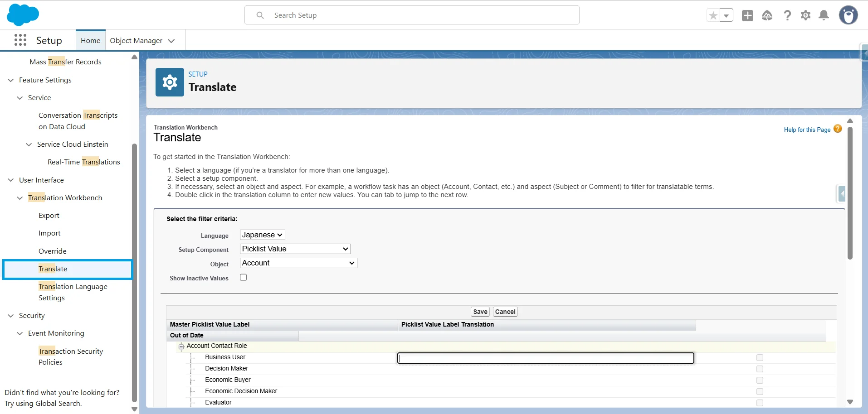This screenshot has width=868, height=414.
Task: Open the App Launcher dots grid
Action: point(20,40)
